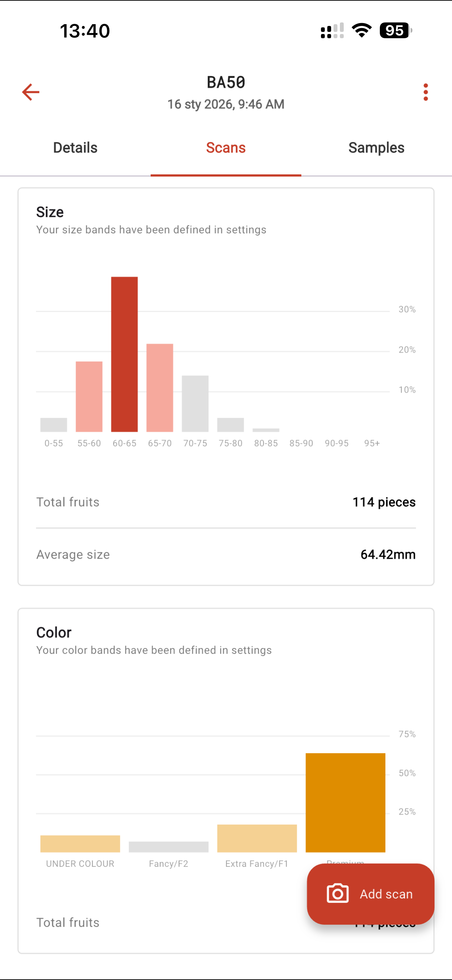Image resolution: width=452 pixels, height=980 pixels.
Task: Open the three-dot overflow menu
Action: pyautogui.click(x=425, y=92)
